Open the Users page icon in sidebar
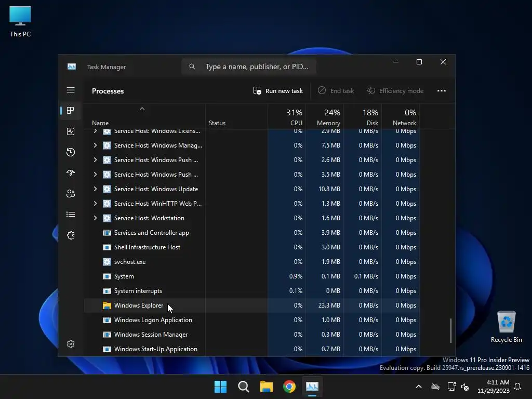532x399 pixels. pyautogui.click(x=71, y=193)
